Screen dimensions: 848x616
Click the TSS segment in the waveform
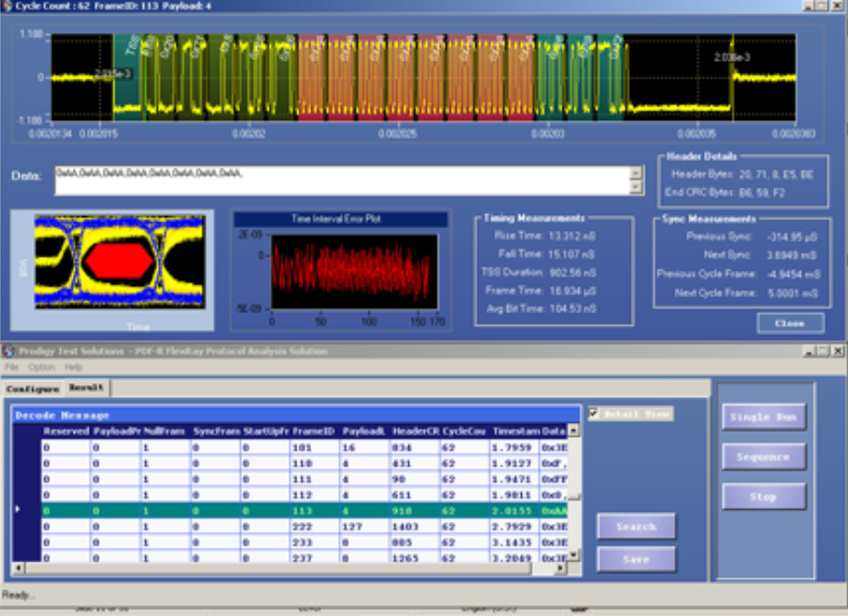(x=127, y=78)
